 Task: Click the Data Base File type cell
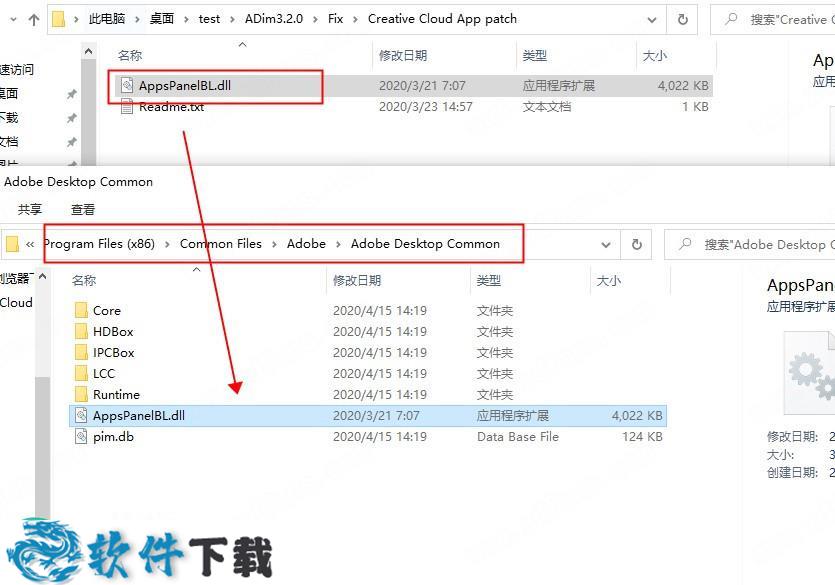518,437
